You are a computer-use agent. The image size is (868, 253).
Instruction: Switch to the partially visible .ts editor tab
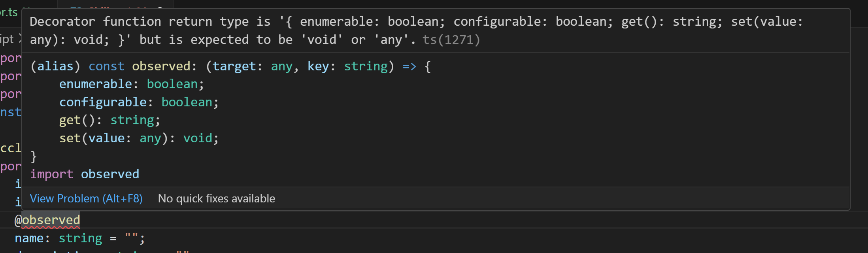coord(9,13)
